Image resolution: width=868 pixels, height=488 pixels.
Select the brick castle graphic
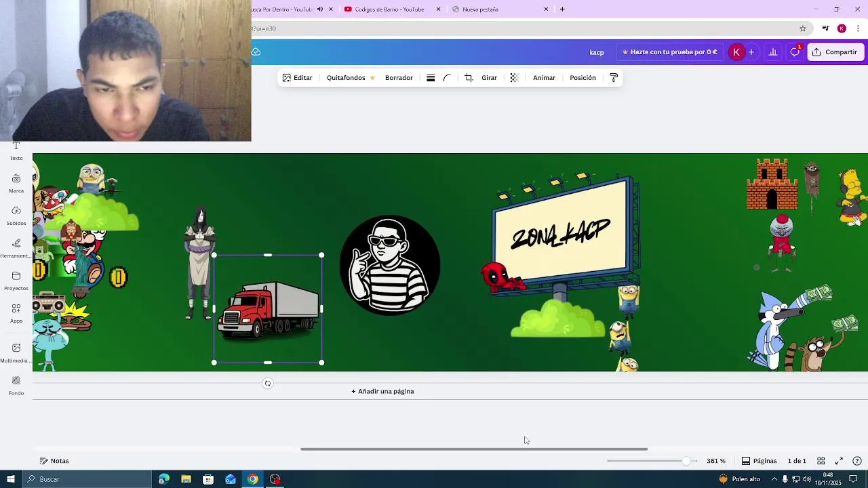point(772,184)
